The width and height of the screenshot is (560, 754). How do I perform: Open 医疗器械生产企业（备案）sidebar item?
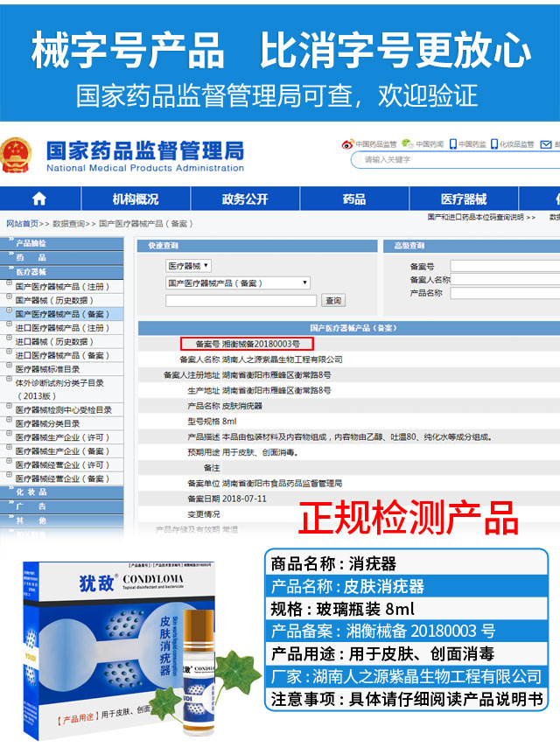[62, 451]
